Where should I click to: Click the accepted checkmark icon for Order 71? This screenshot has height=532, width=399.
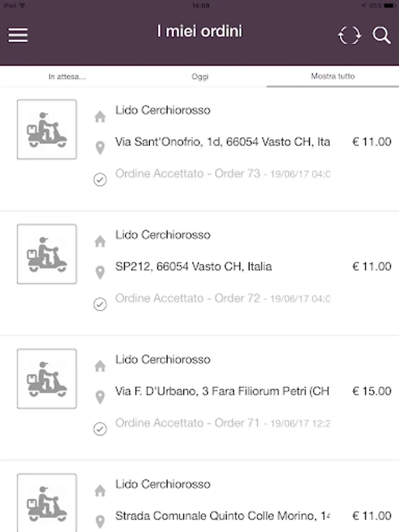tap(100, 429)
